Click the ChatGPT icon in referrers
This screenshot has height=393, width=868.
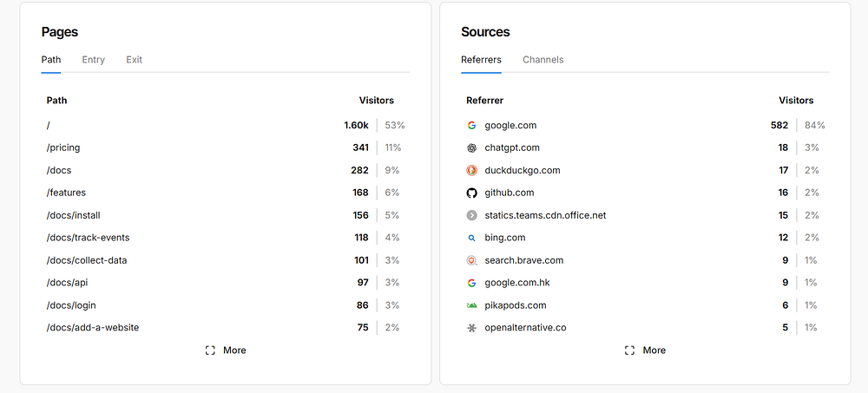point(472,147)
